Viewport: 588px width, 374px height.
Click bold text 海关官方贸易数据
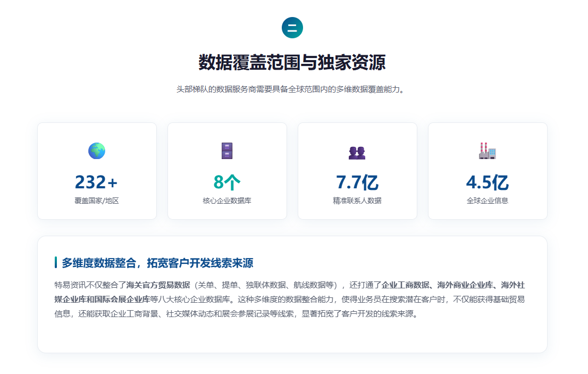tap(158, 285)
